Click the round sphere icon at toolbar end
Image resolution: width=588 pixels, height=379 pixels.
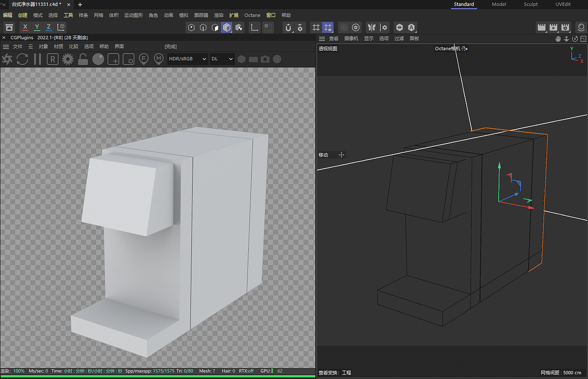pyautogui.click(x=581, y=28)
